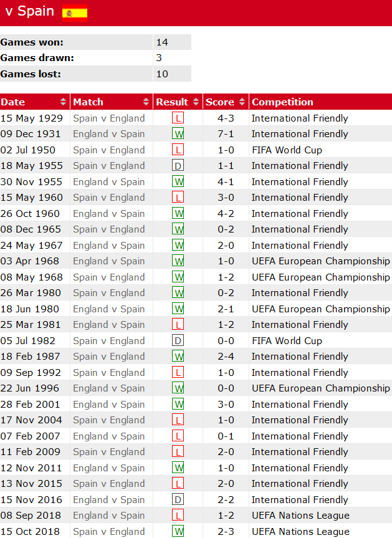Image resolution: width=392 pixels, height=538 pixels.
Task: Open the Spain v England match from 02 Jul 1950
Action: [x=108, y=150]
